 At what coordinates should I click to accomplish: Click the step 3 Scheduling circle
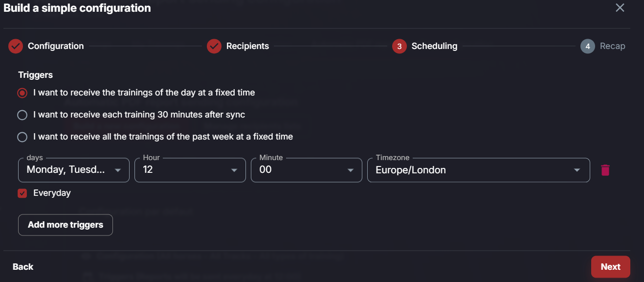[x=400, y=46]
